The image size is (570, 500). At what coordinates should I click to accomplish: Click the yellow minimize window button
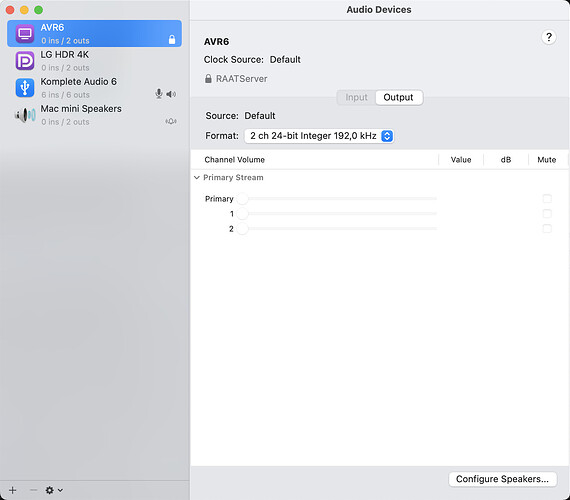[x=24, y=10]
